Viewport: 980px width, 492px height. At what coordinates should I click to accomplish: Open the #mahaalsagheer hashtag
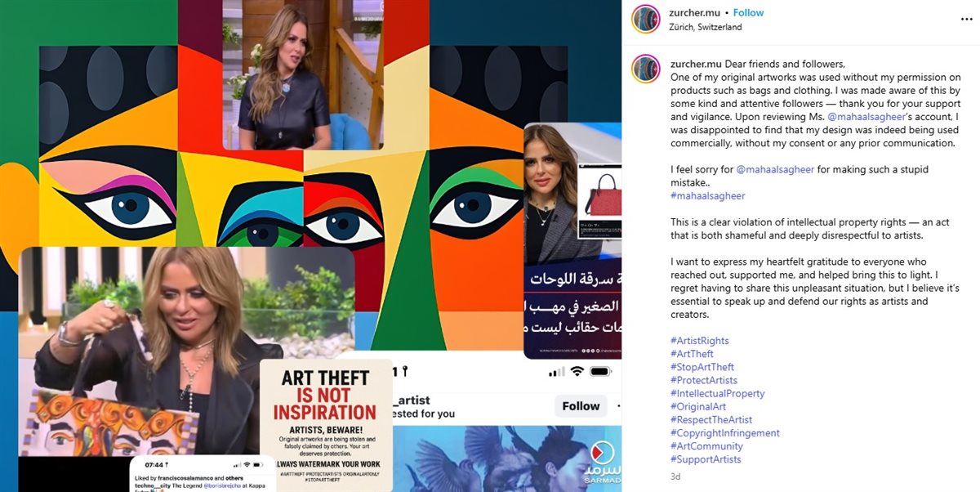(708, 196)
